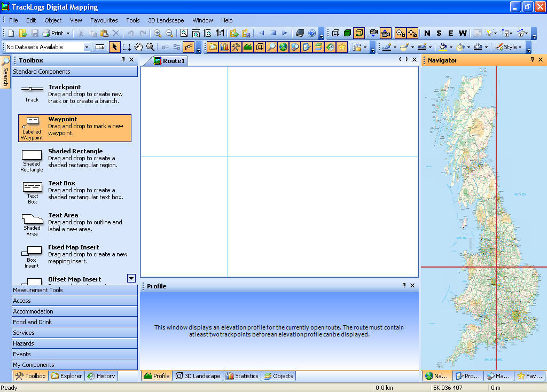Click the layered Objects toolbar icon
547x392 pixels.
318,47
